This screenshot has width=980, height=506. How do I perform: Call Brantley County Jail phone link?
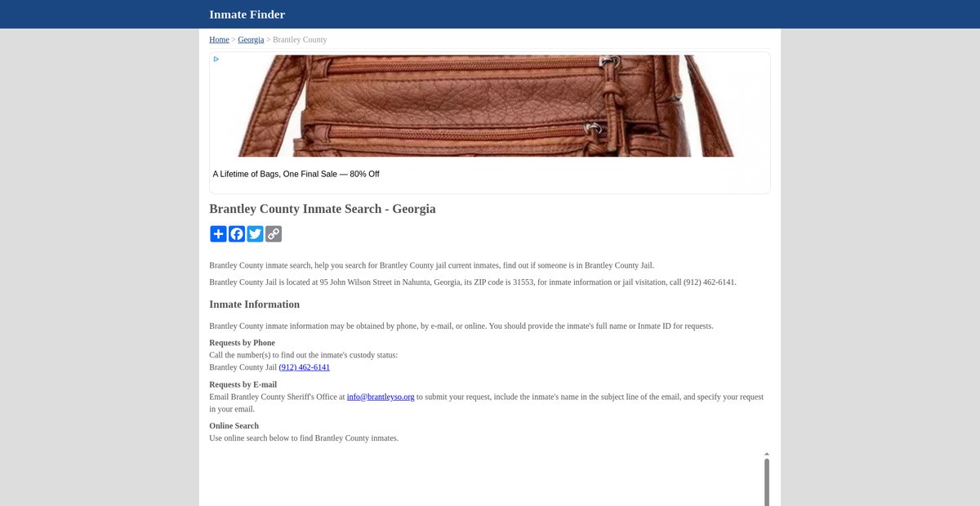(x=304, y=367)
